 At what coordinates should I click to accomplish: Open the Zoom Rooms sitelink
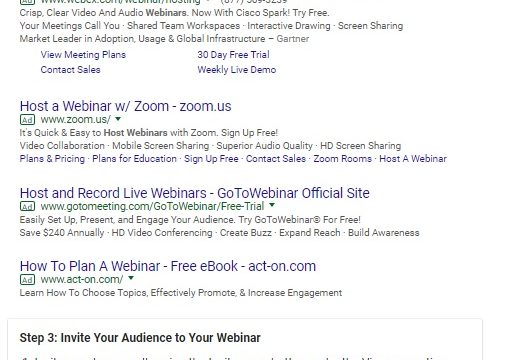click(342, 159)
